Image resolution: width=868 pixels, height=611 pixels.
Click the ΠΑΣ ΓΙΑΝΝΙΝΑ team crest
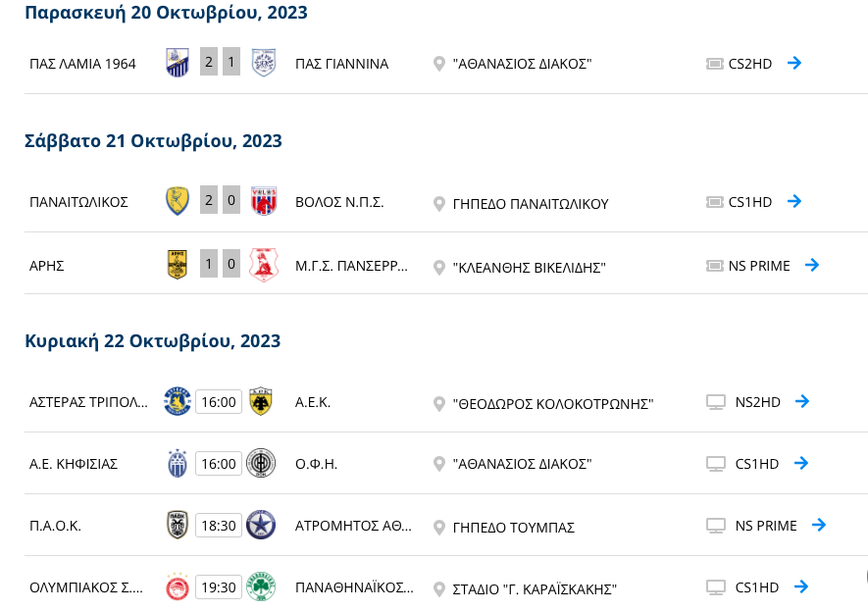(x=264, y=62)
